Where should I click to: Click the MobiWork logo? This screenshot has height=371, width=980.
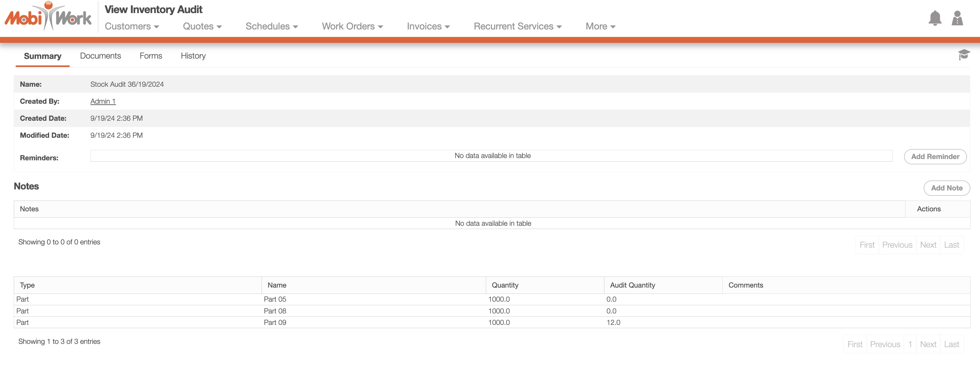[x=48, y=17]
